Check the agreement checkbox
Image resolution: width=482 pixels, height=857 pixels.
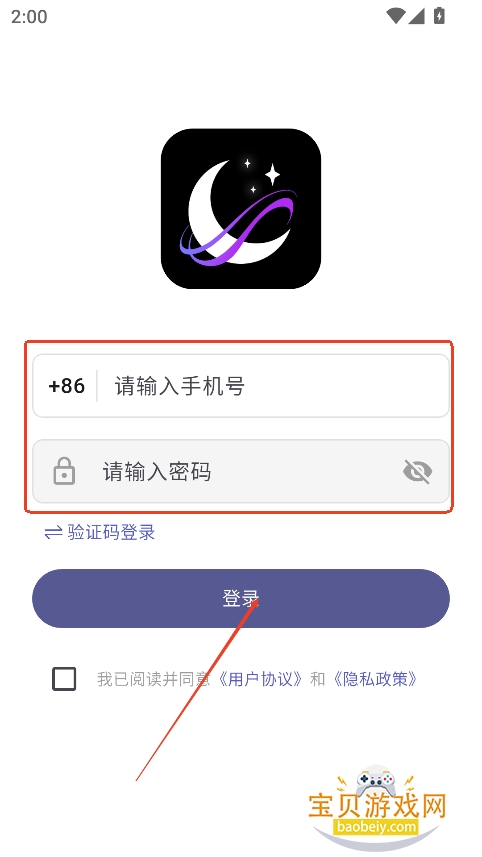click(64, 679)
